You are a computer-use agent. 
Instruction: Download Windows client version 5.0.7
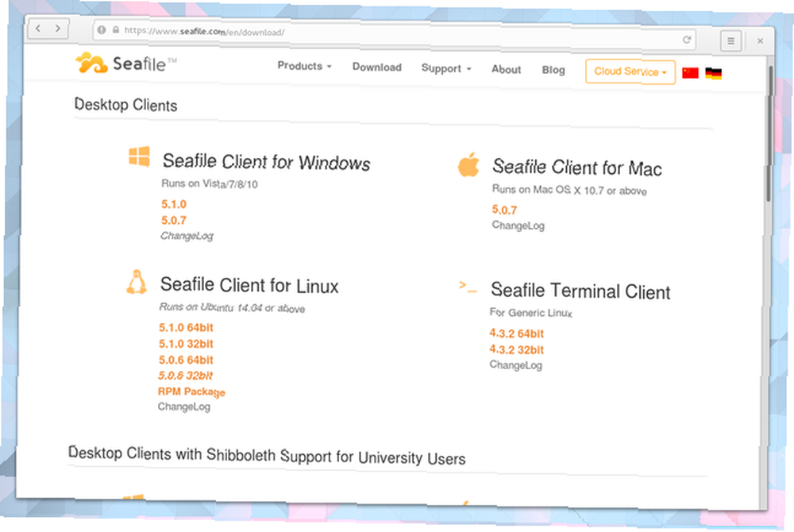click(174, 220)
